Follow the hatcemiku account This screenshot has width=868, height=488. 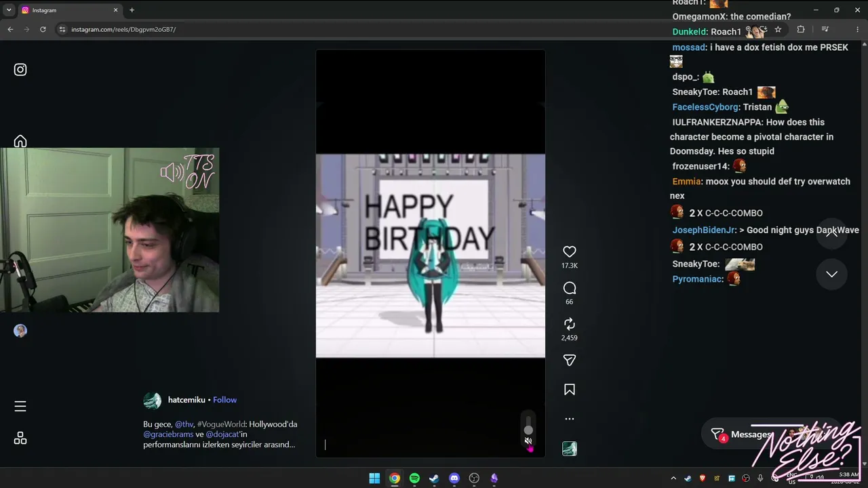[x=225, y=400]
